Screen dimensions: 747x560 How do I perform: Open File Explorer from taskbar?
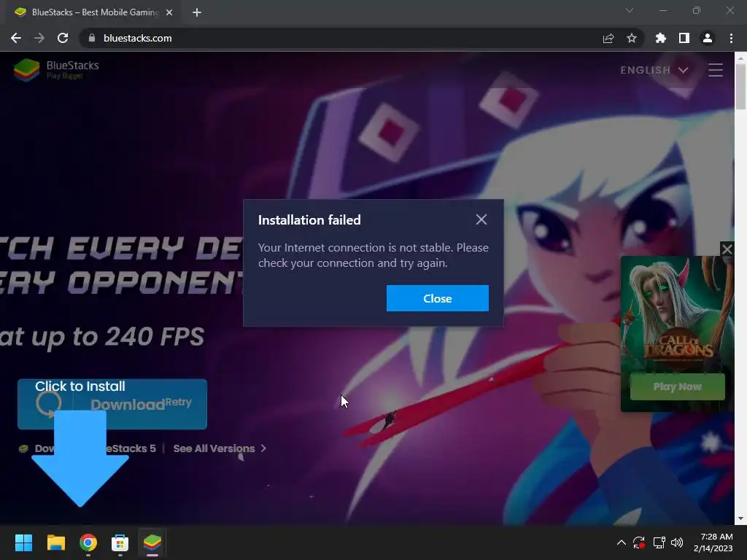55,542
